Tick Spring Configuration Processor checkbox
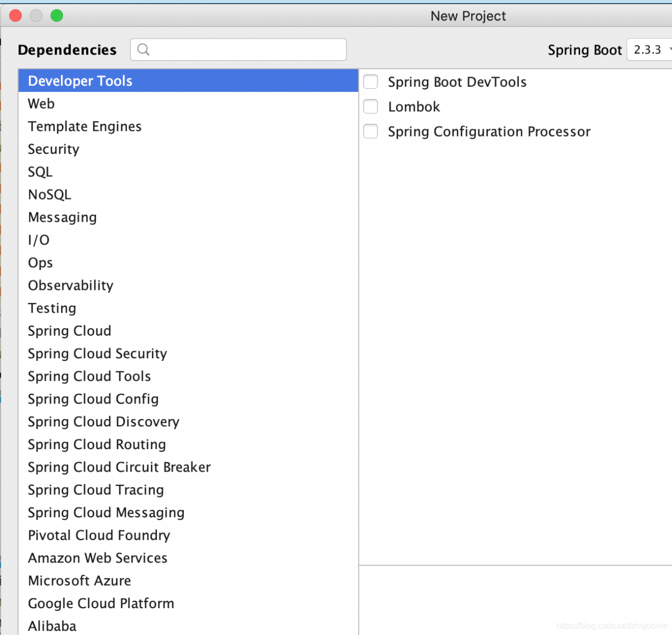The height and width of the screenshot is (635, 672). (x=371, y=131)
